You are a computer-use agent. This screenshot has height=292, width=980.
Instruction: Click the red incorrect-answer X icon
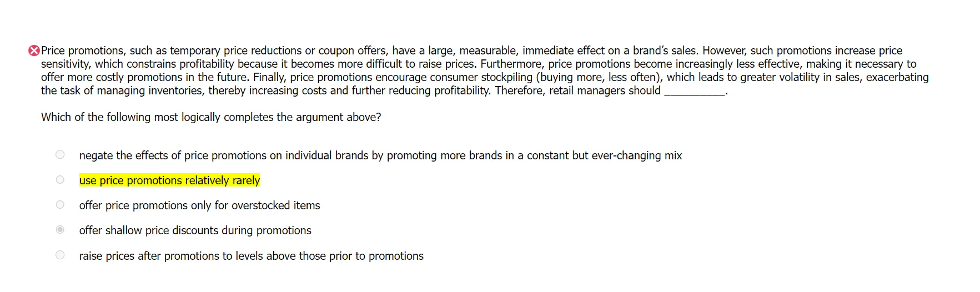[x=34, y=51]
